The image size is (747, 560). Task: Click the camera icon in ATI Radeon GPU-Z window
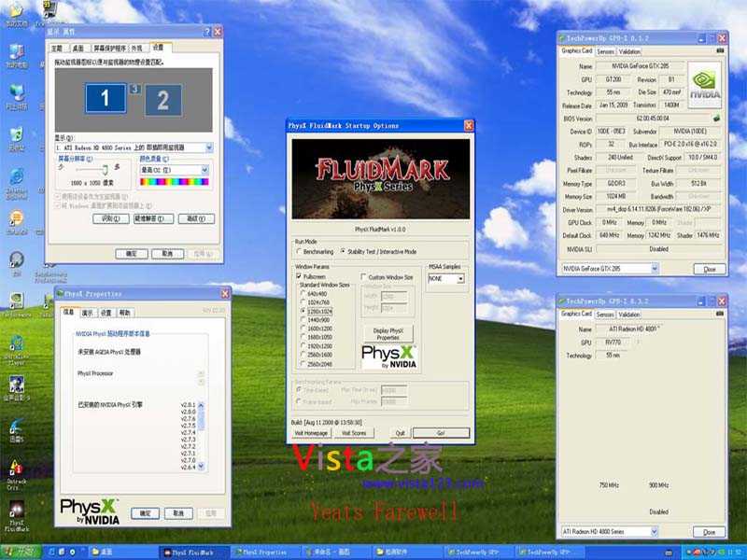(x=719, y=314)
